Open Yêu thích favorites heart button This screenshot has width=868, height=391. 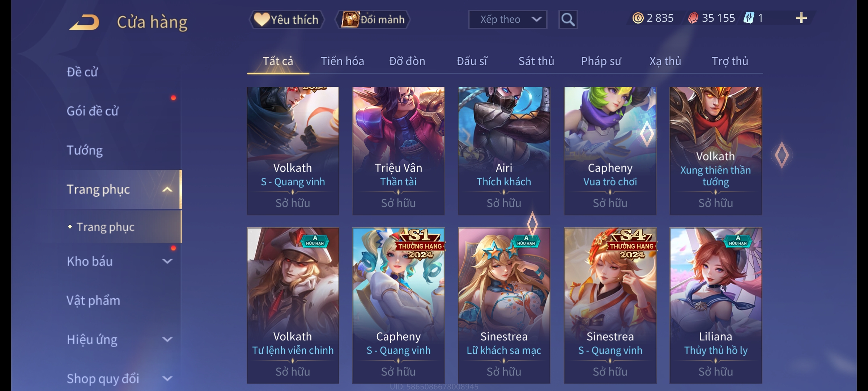click(286, 20)
